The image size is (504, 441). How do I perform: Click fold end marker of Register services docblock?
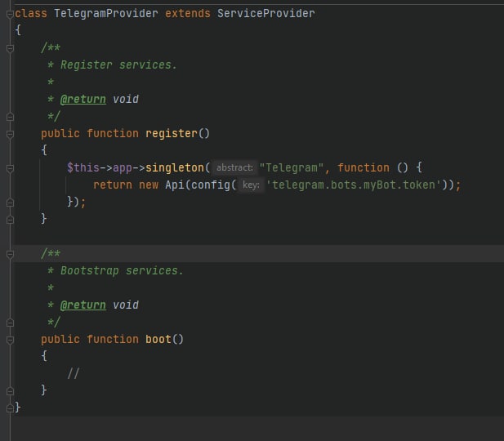pyautogui.click(x=10, y=117)
